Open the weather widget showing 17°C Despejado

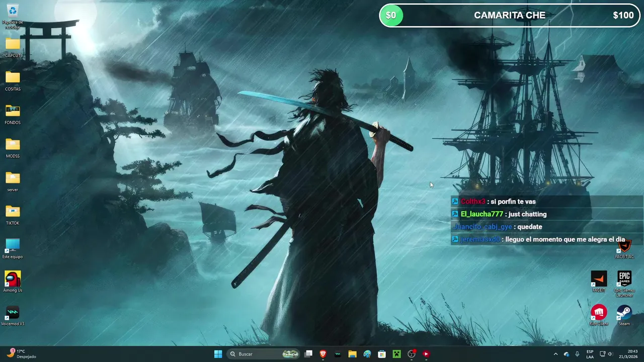tap(21, 354)
